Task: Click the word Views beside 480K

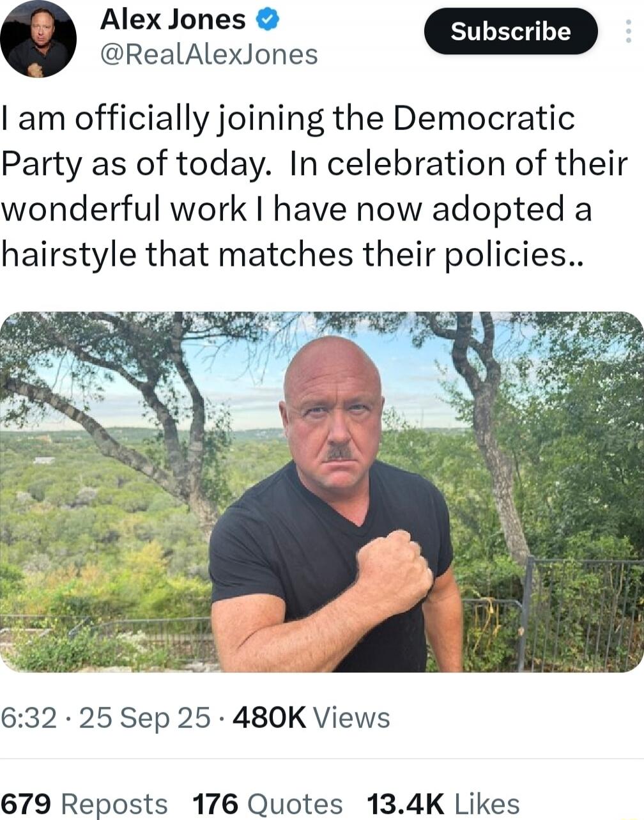Action: pos(351,718)
